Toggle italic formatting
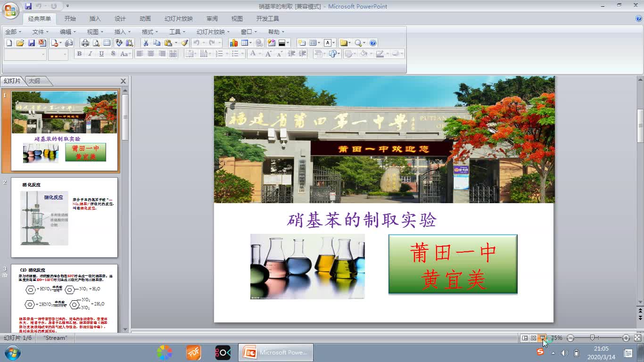Image resolution: width=644 pixels, height=362 pixels. pyautogui.click(x=90, y=54)
